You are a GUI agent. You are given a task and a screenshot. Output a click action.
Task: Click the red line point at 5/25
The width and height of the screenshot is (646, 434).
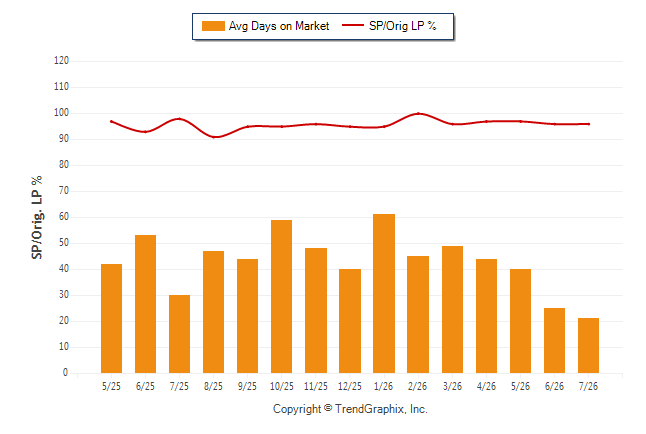111,122
